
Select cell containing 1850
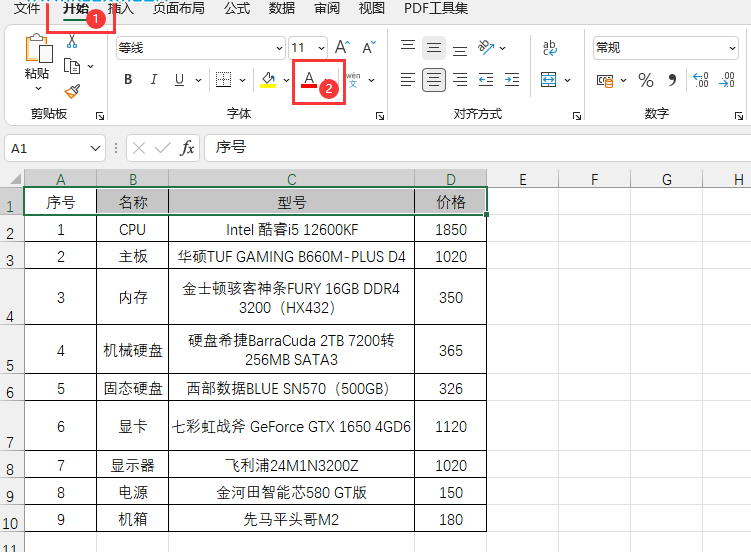tap(451, 229)
